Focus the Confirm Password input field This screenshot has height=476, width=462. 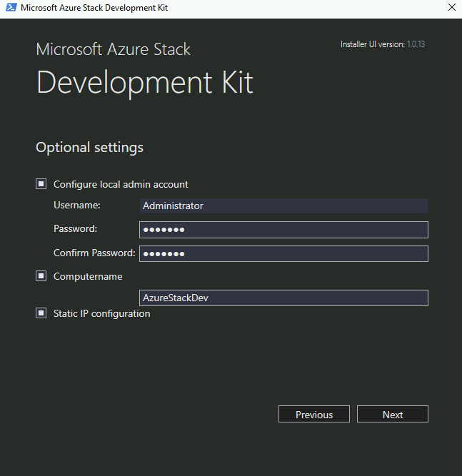283,254
